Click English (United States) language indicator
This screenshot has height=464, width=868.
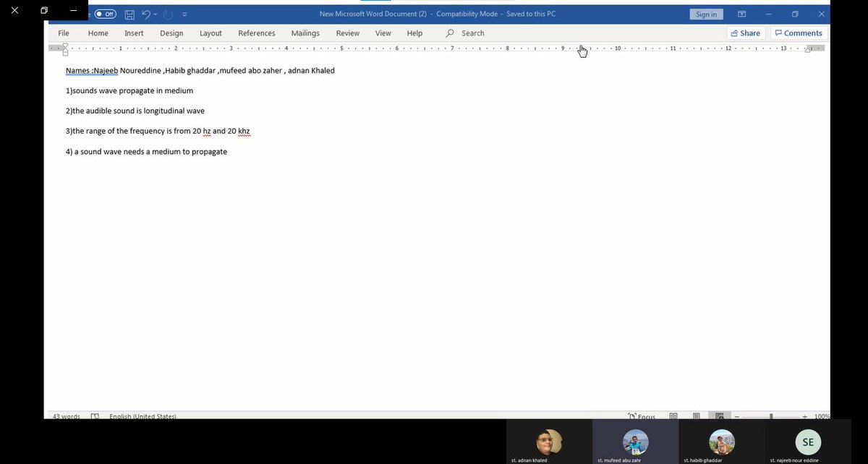click(142, 416)
